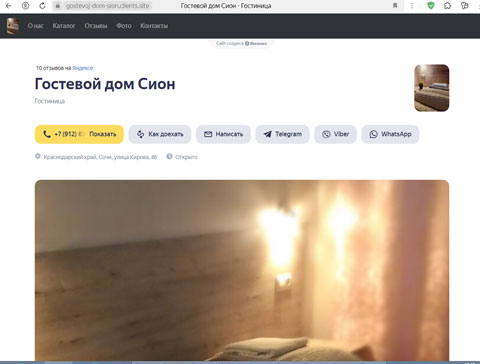Click the address bar URL field
This screenshot has height=364, width=480.
[107, 6]
